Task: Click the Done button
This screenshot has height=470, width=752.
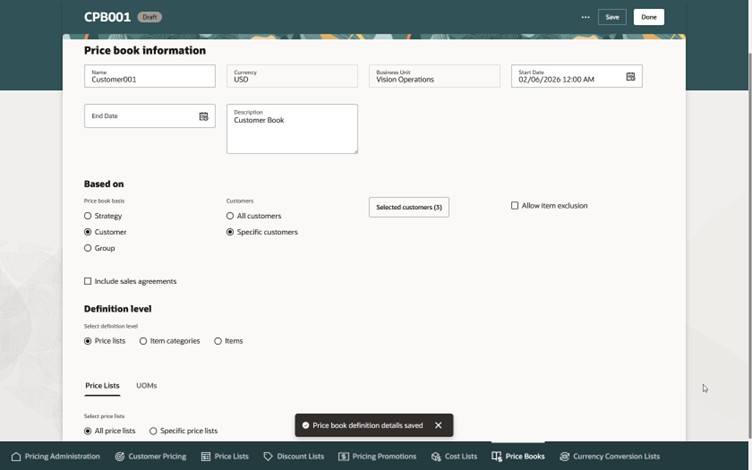Action: click(x=649, y=17)
